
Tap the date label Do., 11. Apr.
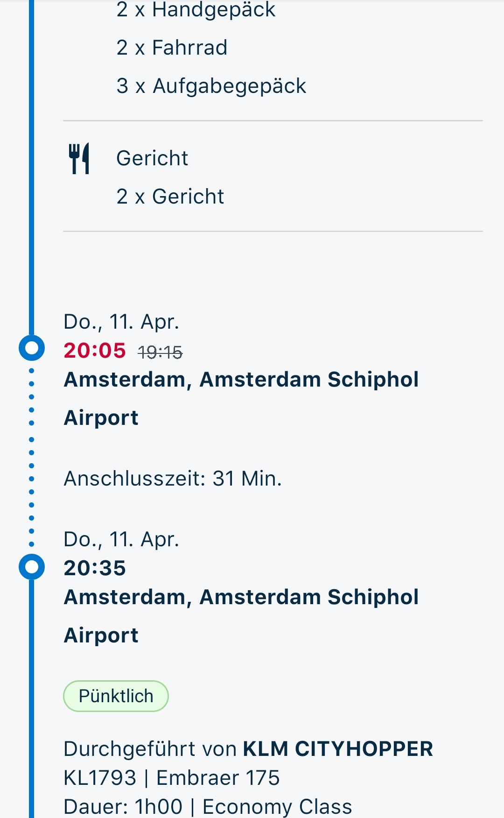(121, 321)
